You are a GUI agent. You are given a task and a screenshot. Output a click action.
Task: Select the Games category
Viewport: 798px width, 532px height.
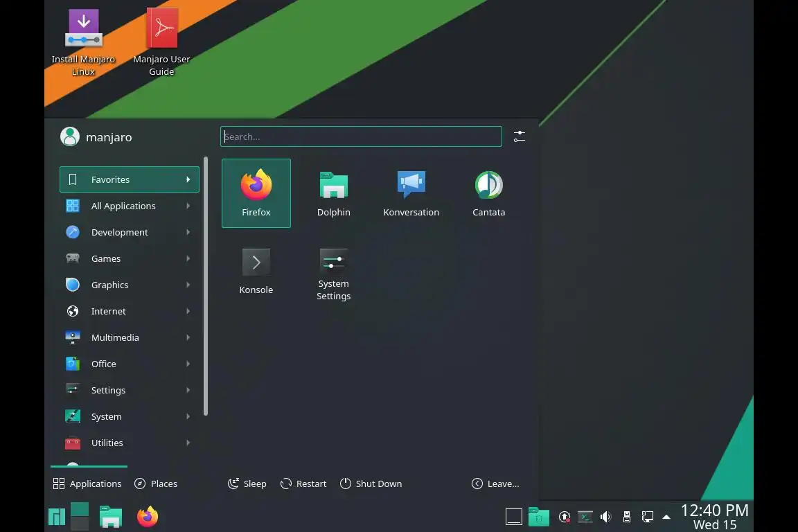[130, 258]
